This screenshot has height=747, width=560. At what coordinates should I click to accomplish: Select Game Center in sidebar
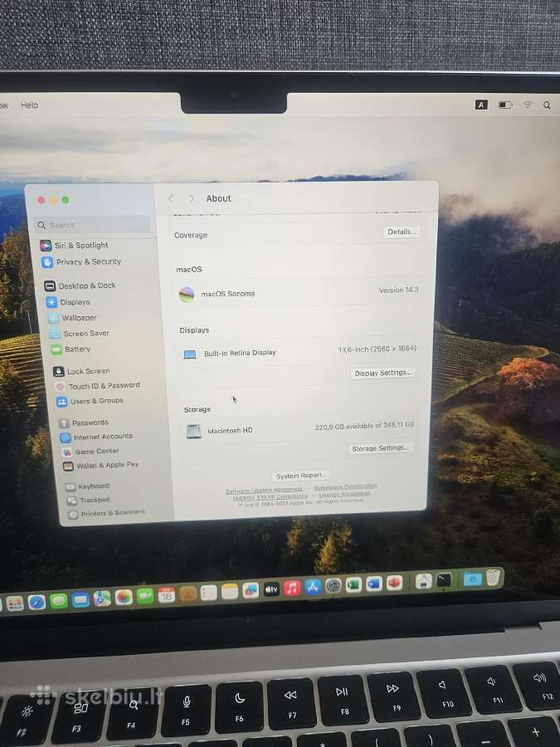(x=90, y=451)
